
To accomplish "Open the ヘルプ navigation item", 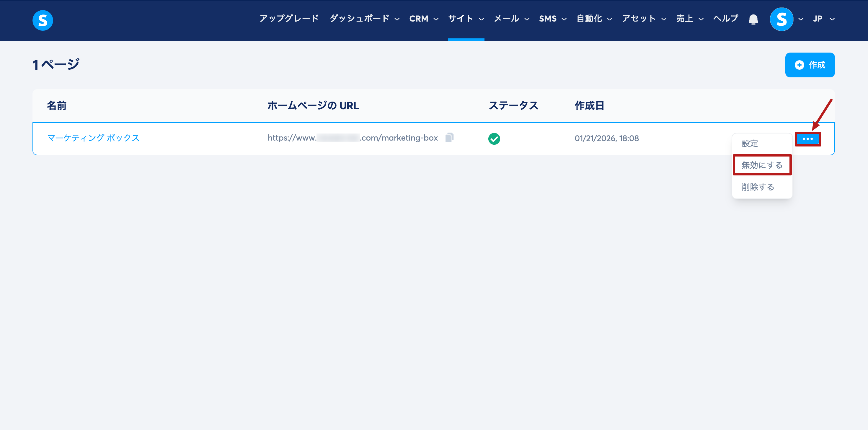I will click(x=725, y=19).
